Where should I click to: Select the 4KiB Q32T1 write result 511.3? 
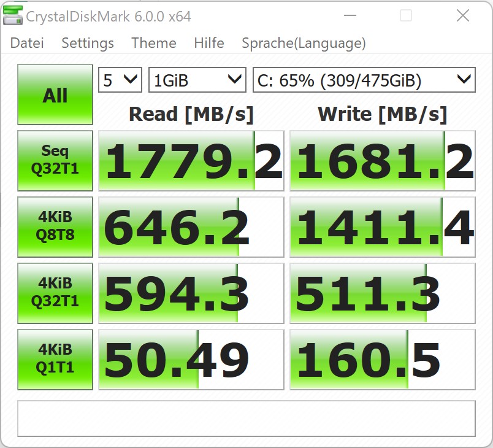click(x=383, y=293)
